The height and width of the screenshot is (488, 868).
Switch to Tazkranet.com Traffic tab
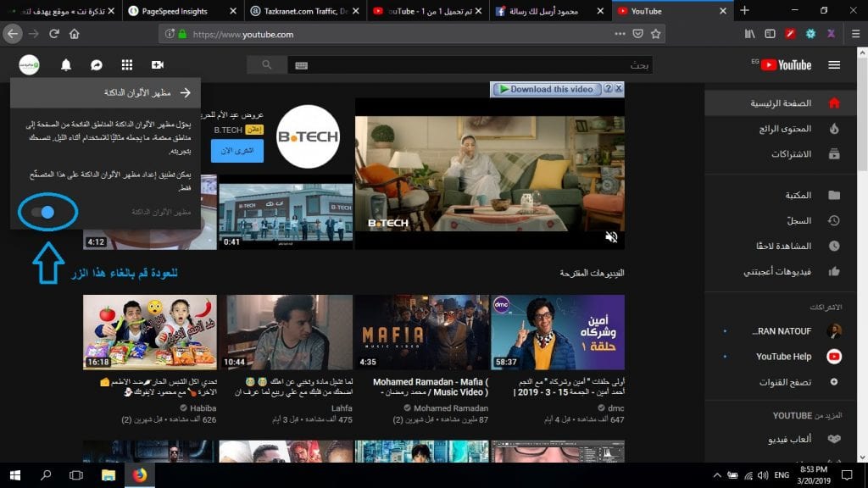[x=305, y=11]
